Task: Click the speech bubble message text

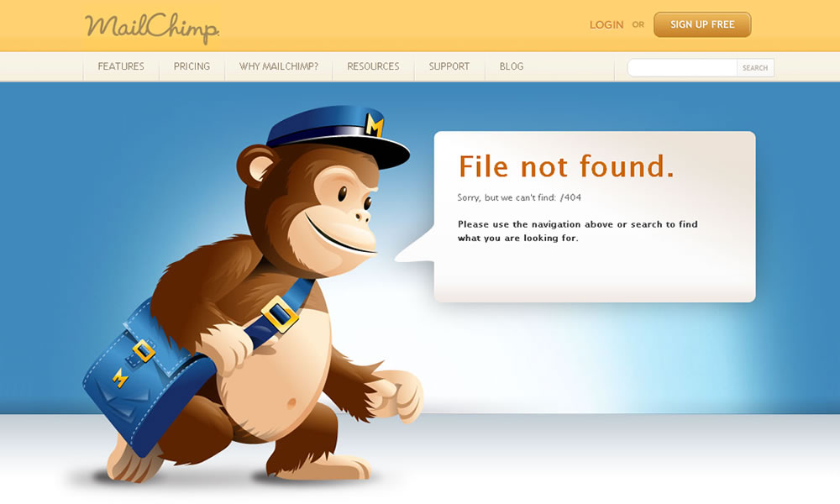Action: (x=578, y=231)
